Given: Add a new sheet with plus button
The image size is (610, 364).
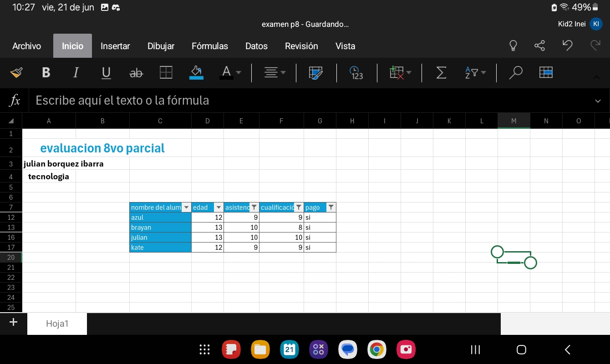Looking at the screenshot, I should [x=13, y=323].
